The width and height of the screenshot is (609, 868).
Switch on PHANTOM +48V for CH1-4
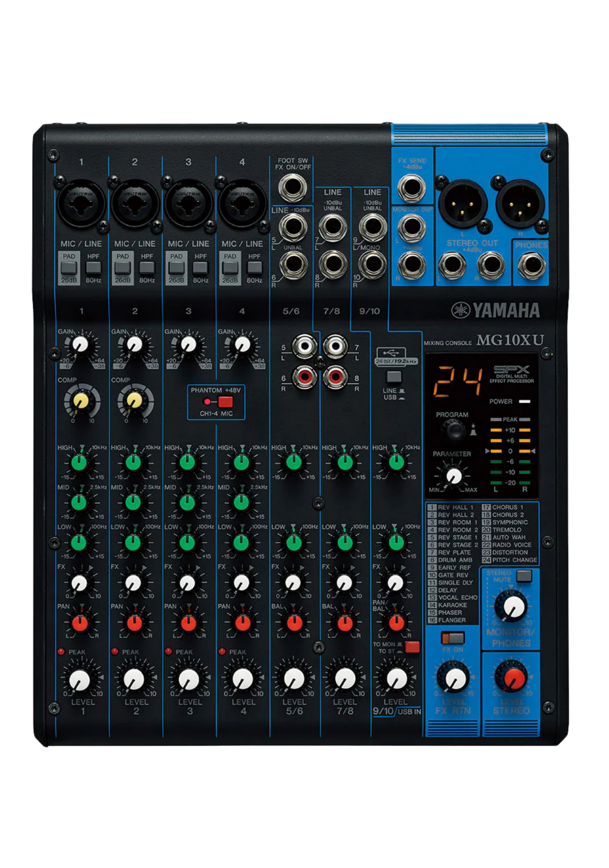coord(224,402)
